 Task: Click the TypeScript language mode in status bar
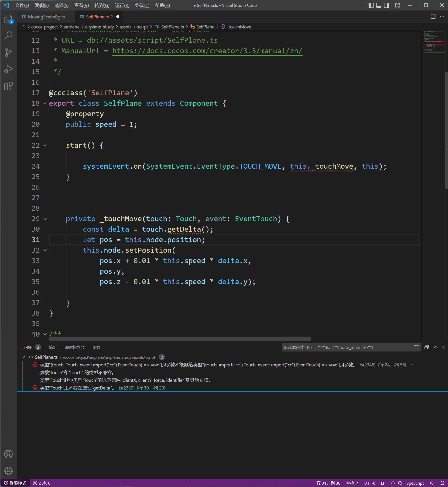coord(414,483)
